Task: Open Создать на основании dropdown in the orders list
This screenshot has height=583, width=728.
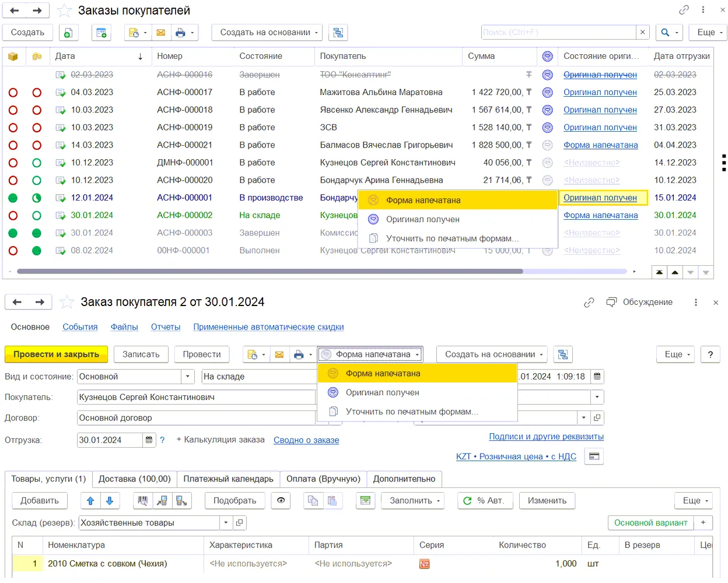Action: [x=267, y=33]
